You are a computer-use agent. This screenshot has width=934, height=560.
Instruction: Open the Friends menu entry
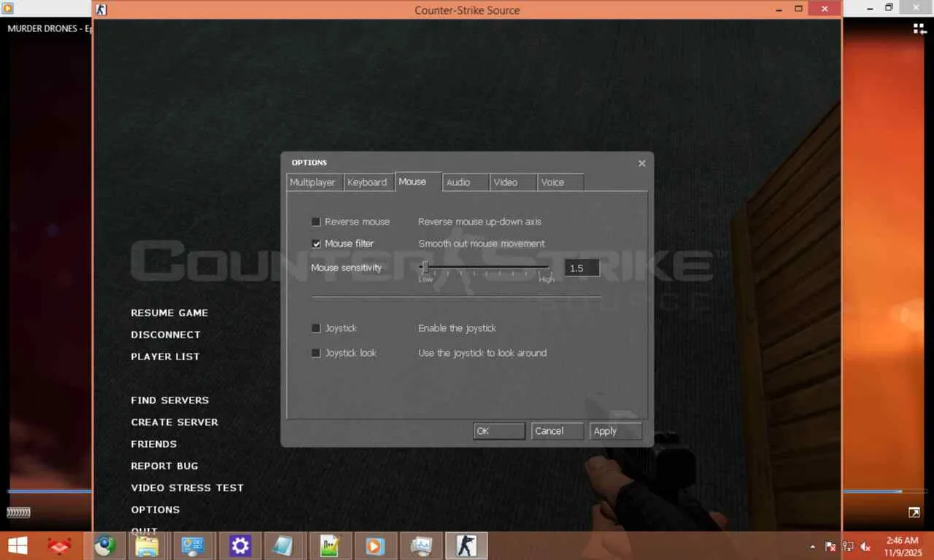[154, 444]
